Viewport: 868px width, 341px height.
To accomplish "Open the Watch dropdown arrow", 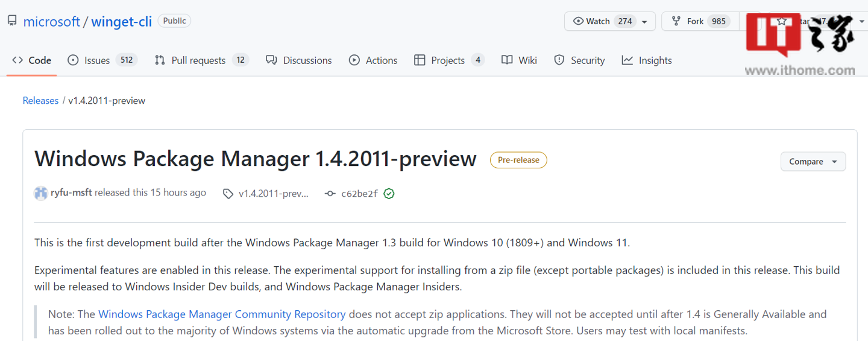I will pos(644,22).
